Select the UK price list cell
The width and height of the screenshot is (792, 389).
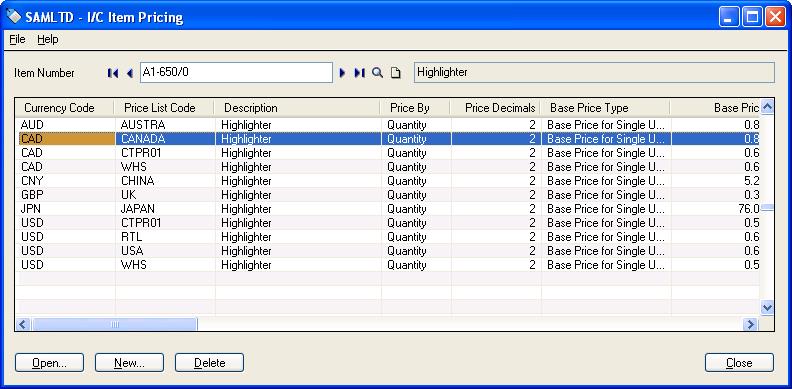click(x=166, y=195)
